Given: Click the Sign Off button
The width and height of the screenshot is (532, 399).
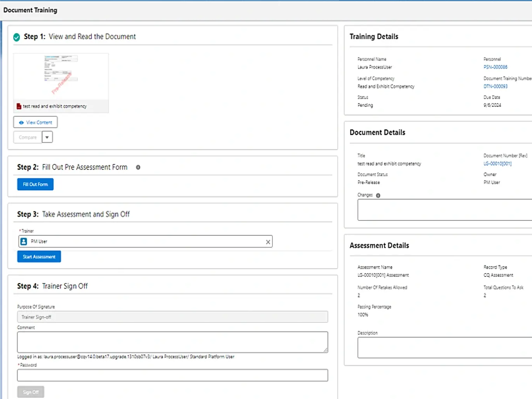Looking at the screenshot, I should tap(31, 392).
